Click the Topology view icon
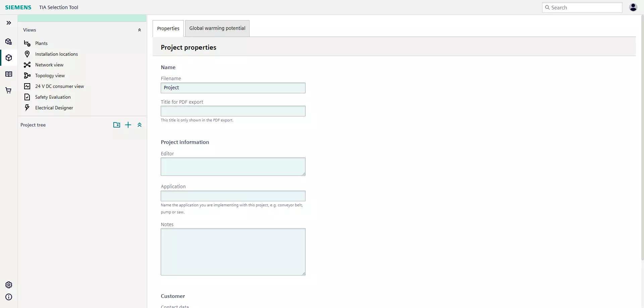This screenshot has width=644, height=308. point(27,75)
